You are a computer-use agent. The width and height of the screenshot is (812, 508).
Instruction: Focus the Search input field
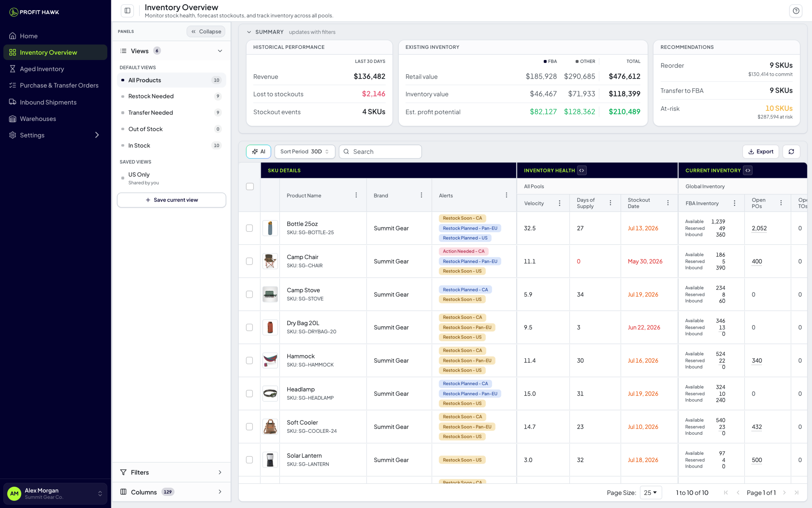380,151
